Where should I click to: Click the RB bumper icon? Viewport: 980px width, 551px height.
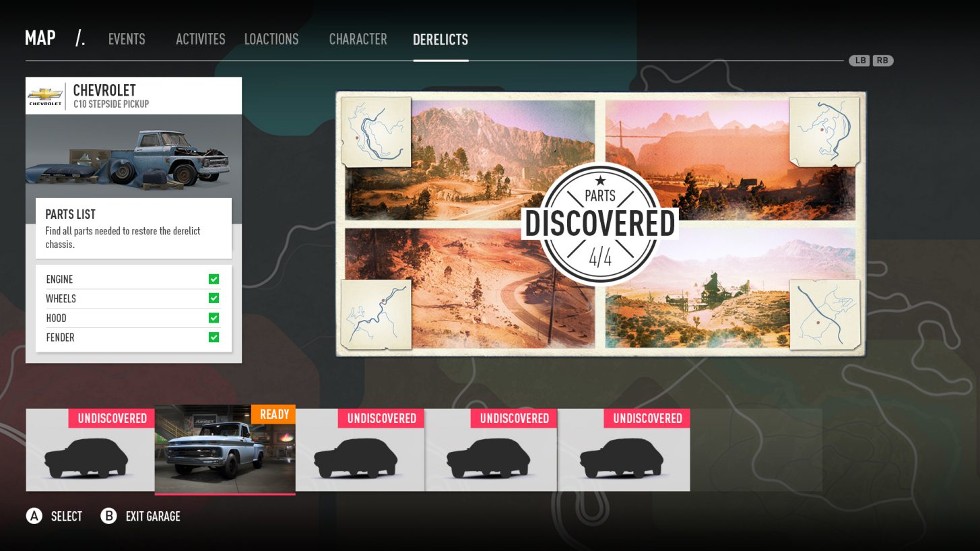pyautogui.click(x=883, y=61)
